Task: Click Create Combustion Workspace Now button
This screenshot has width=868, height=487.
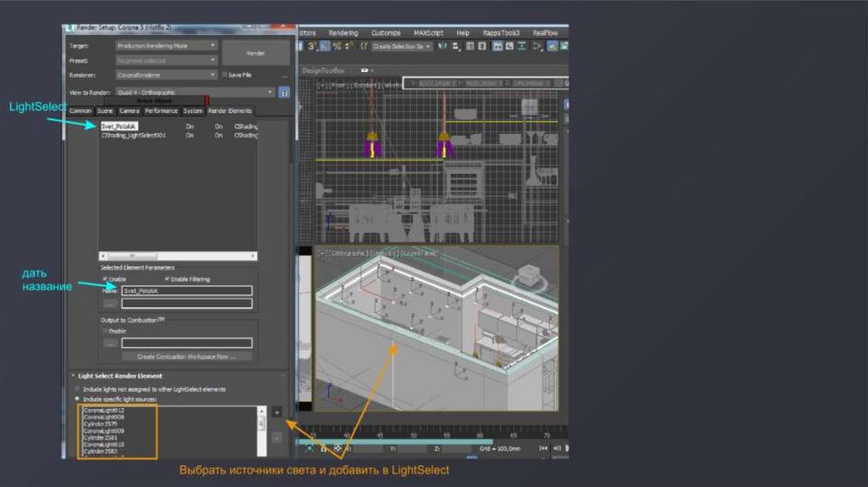Action: [x=186, y=357]
